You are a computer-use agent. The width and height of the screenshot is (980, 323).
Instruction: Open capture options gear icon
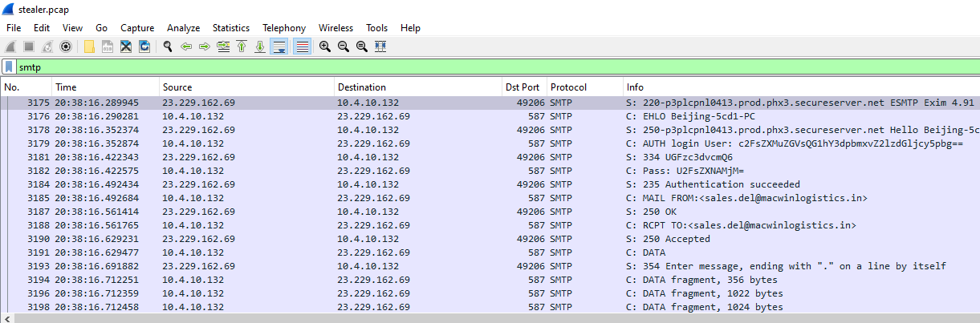(66, 46)
